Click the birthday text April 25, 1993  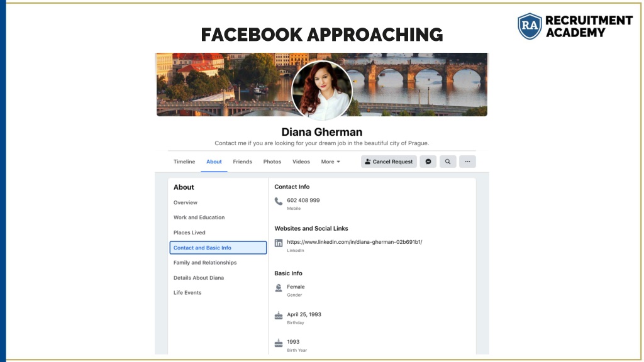coord(304,314)
